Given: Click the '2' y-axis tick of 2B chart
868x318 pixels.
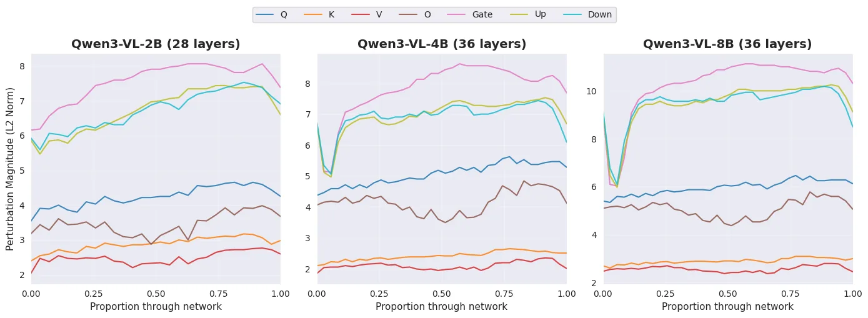Looking at the screenshot, I should tap(22, 275).
